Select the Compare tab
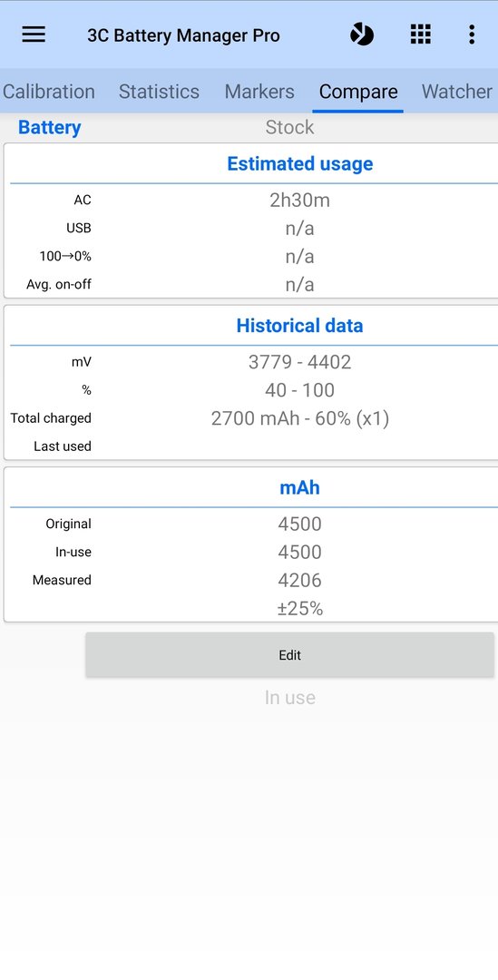 [x=358, y=92]
